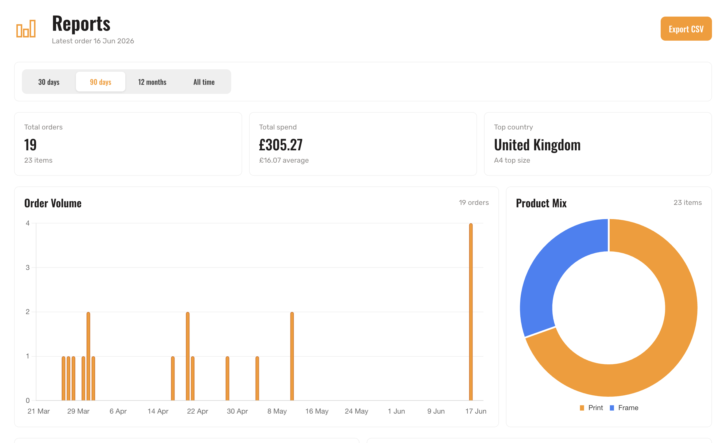Switch range to 30 days
The image size is (720, 443).
pos(49,82)
